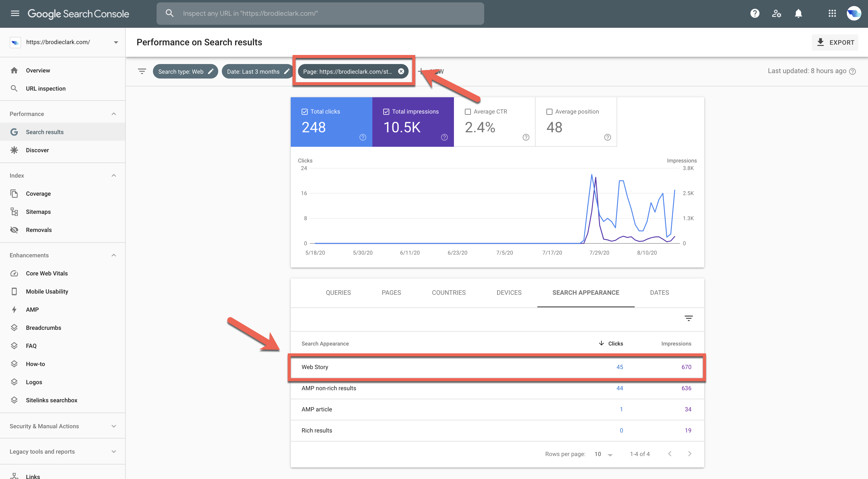Click the Search Console help icon
868x479 pixels.
point(755,14)
